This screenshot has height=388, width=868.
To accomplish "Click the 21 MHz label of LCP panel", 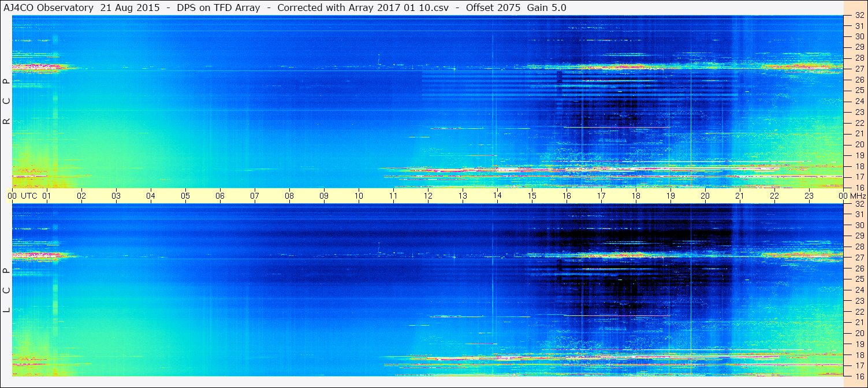I will click(x=859, y=322).
